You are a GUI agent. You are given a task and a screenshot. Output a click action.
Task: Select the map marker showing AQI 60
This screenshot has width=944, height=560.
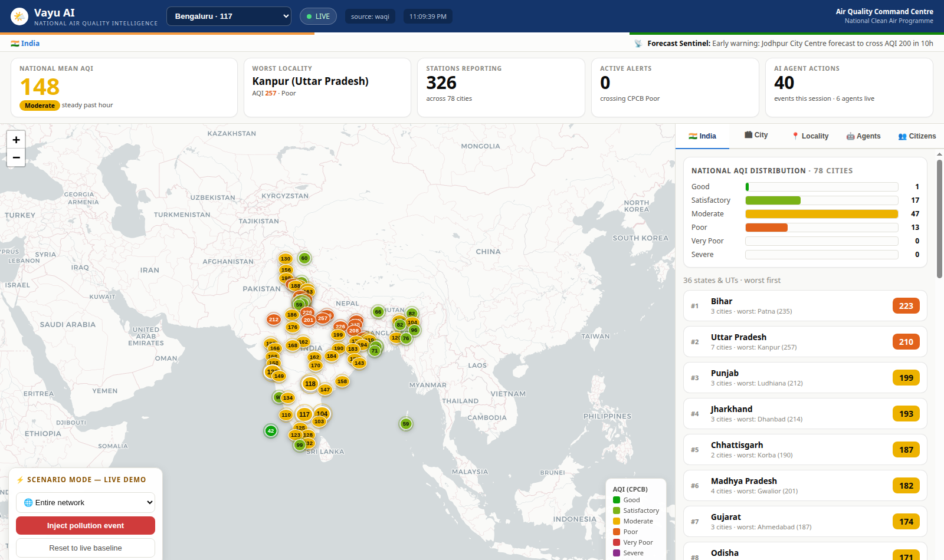tap(304, 258)
